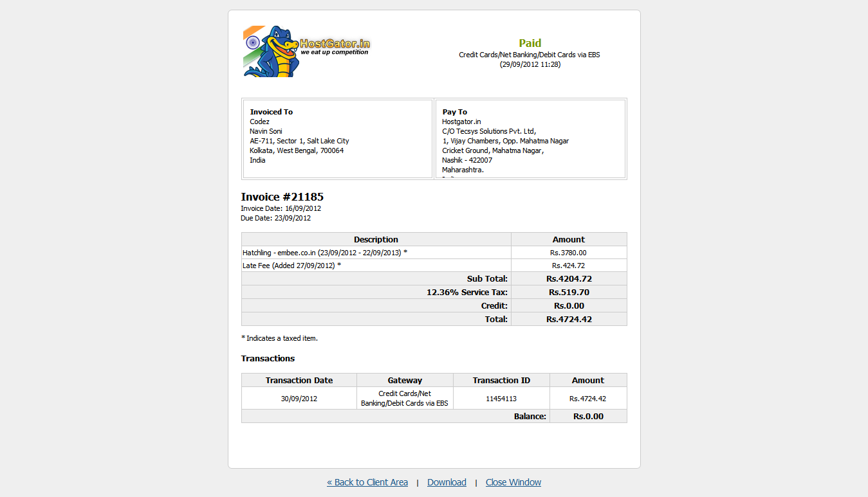Click address line AE-711, Sector 1, Salt Lake City
The height and width of the screenshot is (497, 868).
pyautogui.click(x=300, y=141)
